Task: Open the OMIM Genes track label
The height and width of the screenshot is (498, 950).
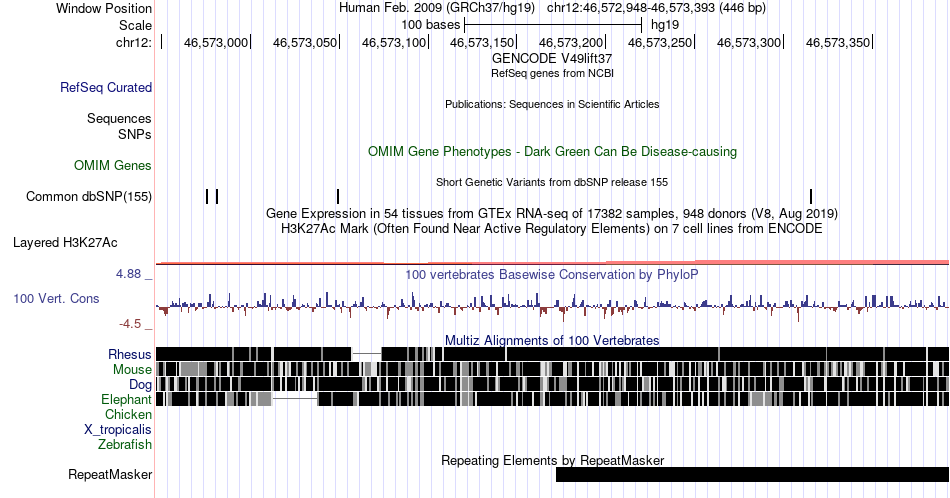Action: pyautogui.click(x=113, y=165)
